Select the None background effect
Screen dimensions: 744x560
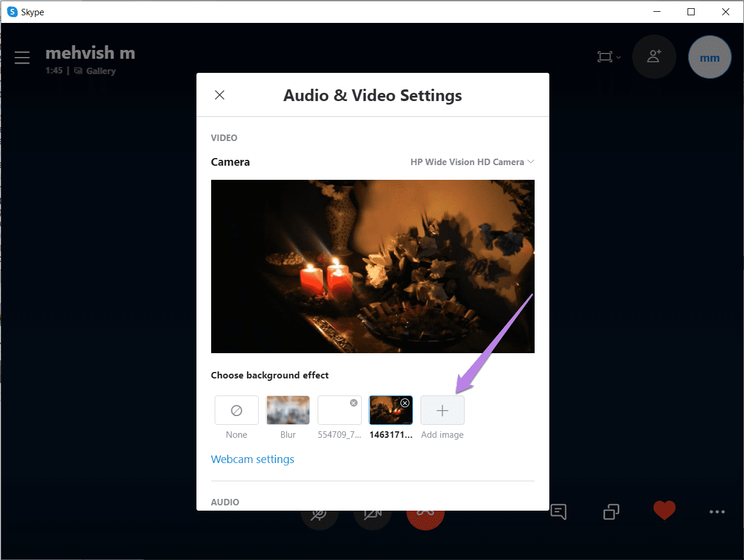236,410
